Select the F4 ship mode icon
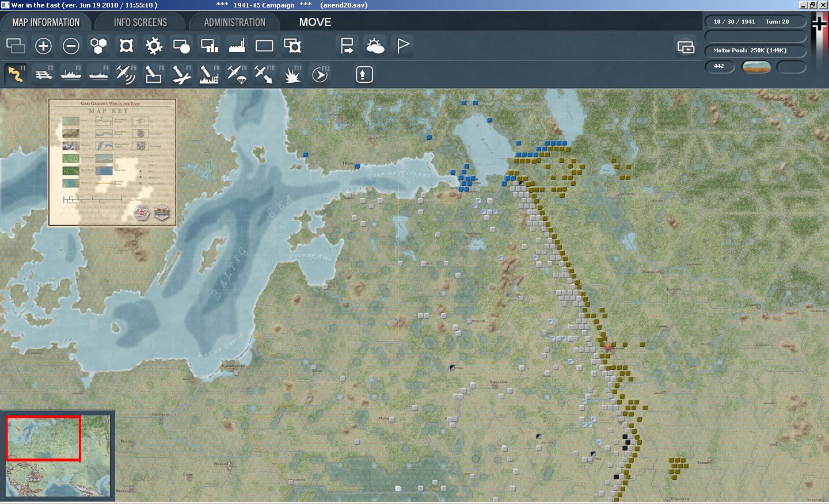This screenshot has height=504, width=829. pos(98,74)
